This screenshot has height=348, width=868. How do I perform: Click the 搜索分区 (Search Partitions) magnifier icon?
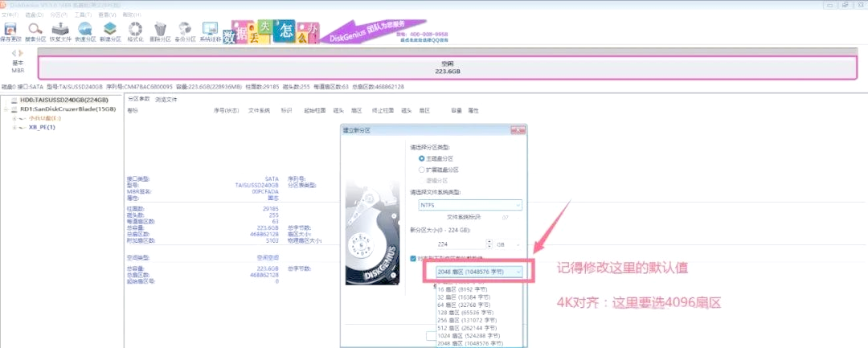(x=35, y=31)
